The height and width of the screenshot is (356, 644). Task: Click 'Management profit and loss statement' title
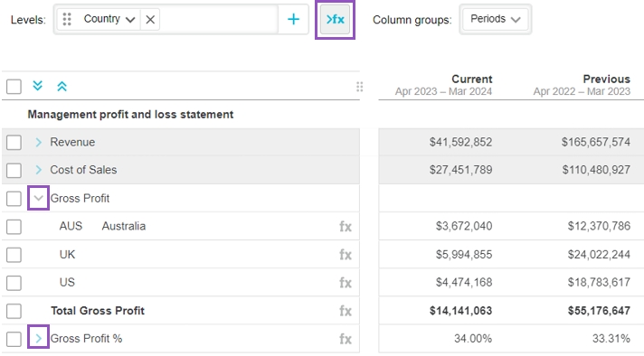pos(130,115)
